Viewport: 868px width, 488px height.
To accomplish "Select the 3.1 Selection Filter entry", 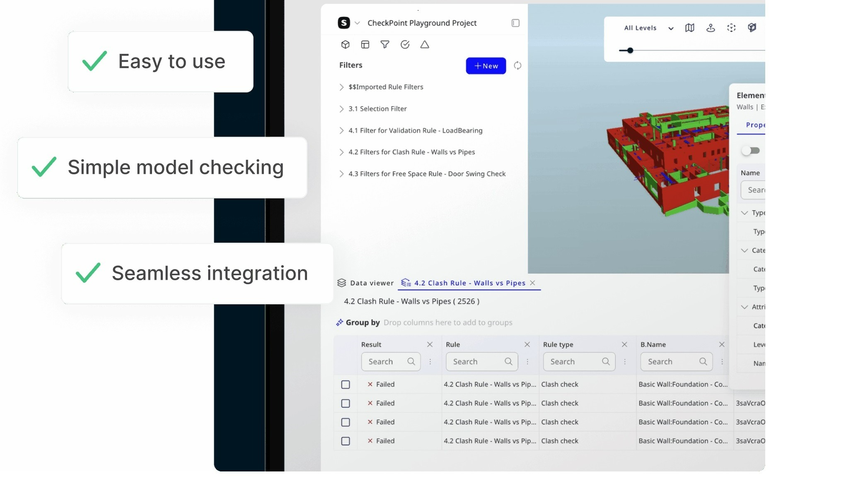I will coord(377,108).
